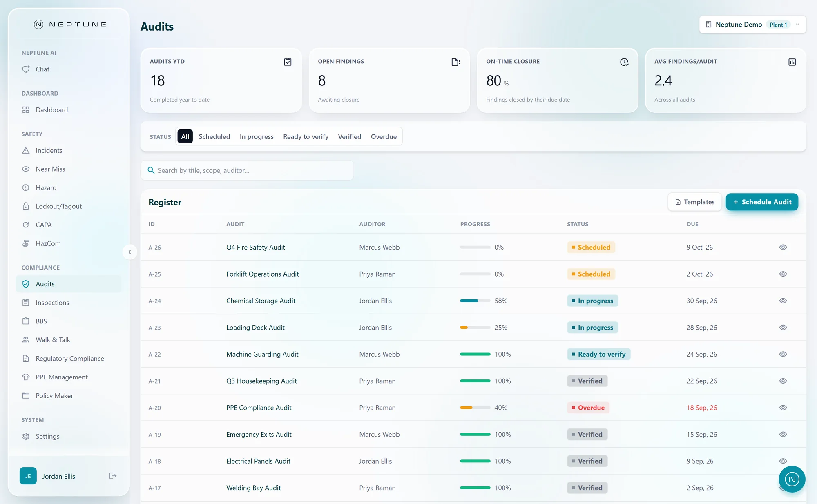Screen dimensions: 817x504
Task: Open the Open Findings summary card
Action: [x=389, y=80]
